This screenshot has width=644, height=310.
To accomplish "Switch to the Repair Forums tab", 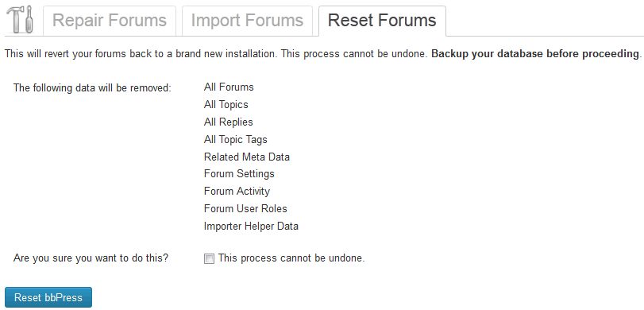I will pyautogui.click(x=110, y=21).
